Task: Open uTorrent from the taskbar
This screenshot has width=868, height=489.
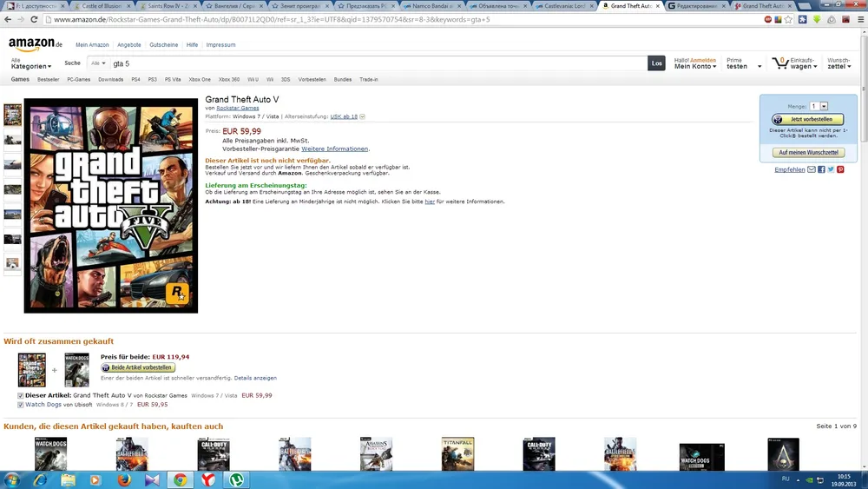Action: pos(236,479)
